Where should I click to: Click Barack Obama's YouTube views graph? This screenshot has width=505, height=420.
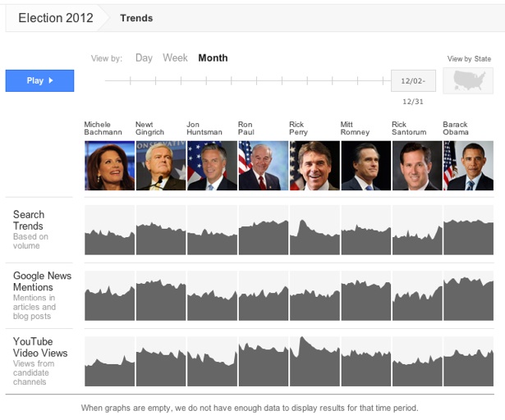pyautogui.click(x=468, y=362)
